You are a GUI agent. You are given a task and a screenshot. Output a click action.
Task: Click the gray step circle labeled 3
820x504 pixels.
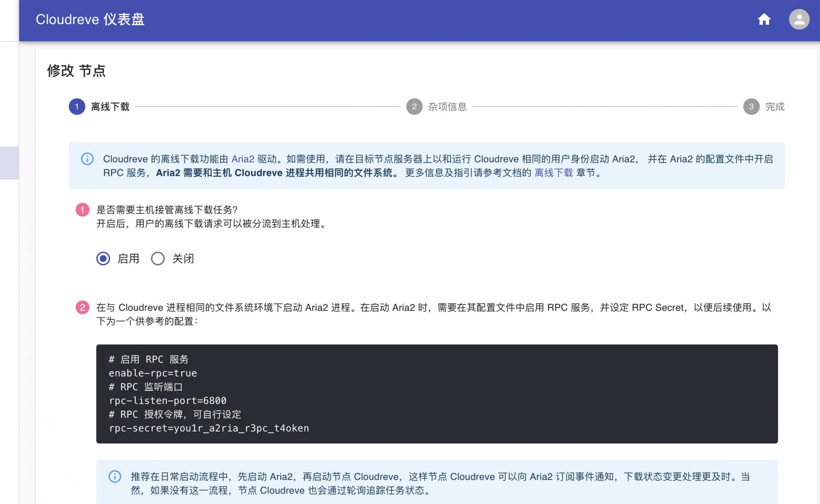752,107
